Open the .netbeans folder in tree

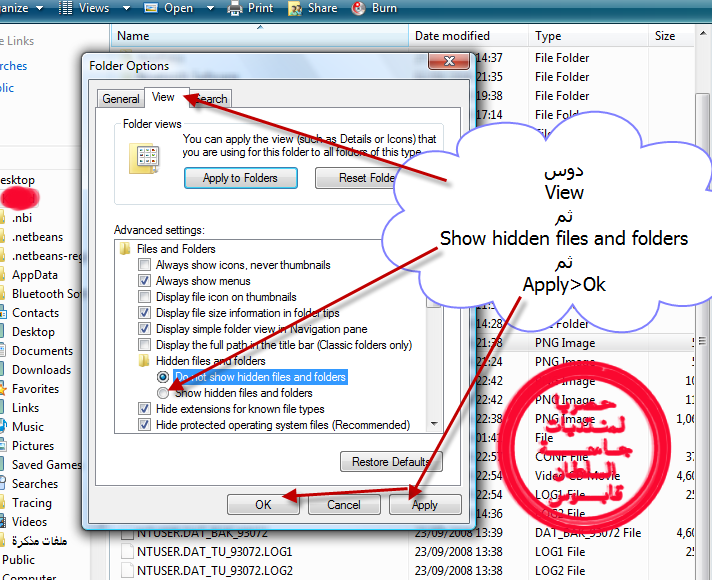coord(37,237)
